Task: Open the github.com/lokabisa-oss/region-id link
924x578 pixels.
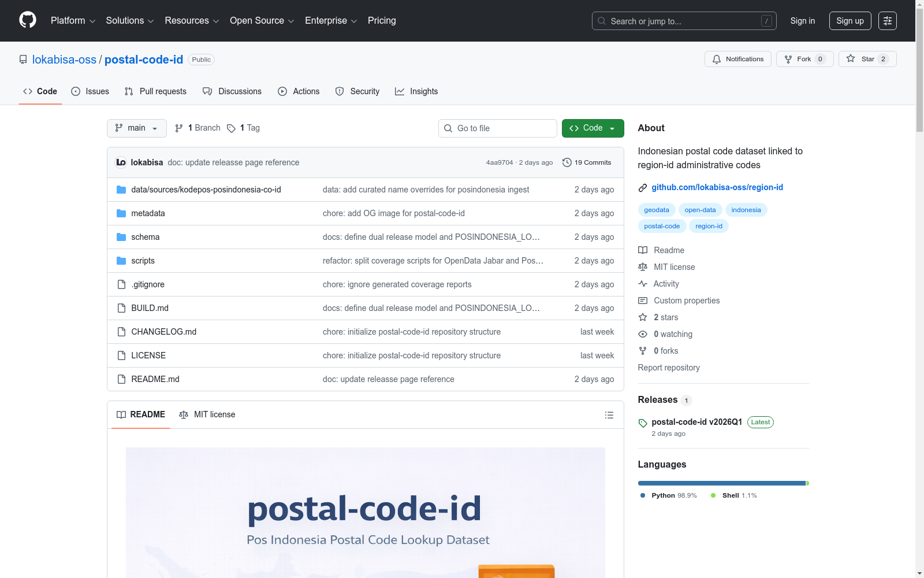Action: 717,187
